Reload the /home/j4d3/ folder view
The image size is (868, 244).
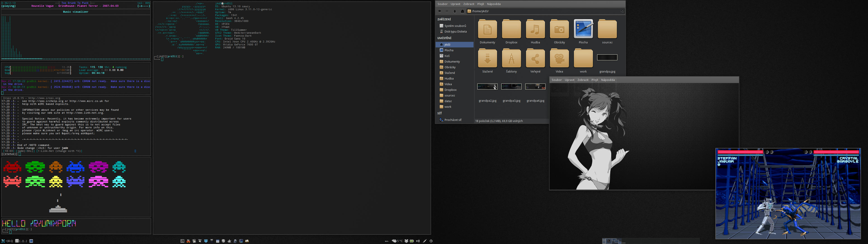(622, 11)
